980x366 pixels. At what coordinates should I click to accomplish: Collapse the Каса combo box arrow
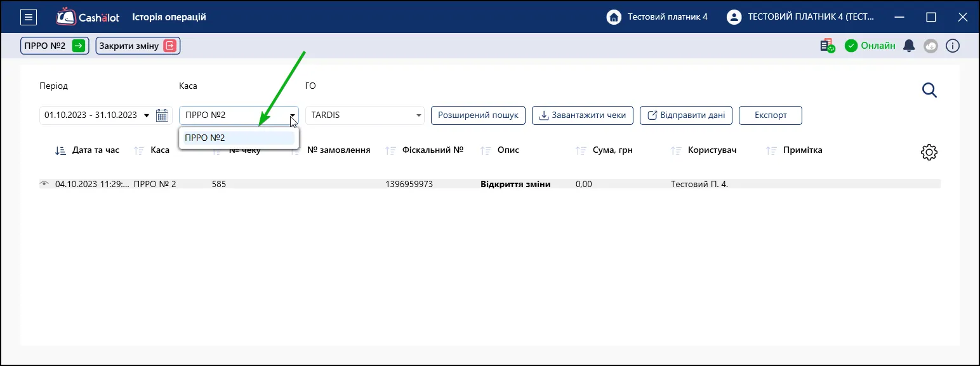[x=293, y=115]
